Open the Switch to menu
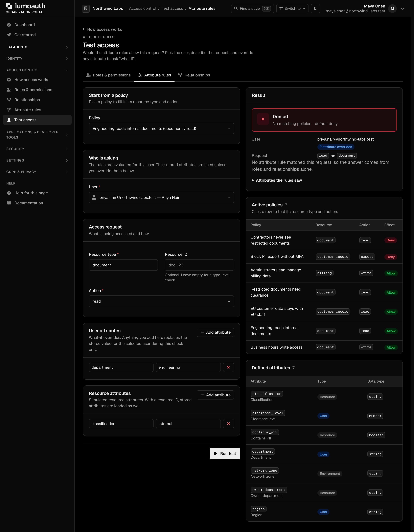This screenshot has width=414, height=532. pos(292,8)
